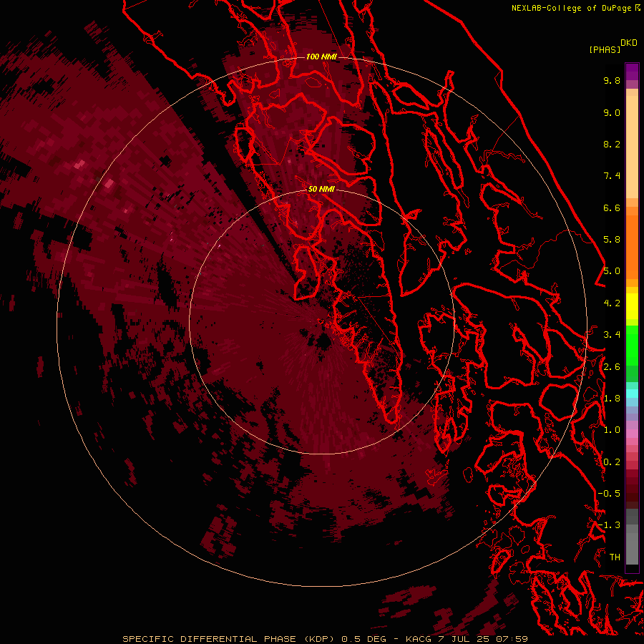This screenshot has height=644, width=644.
Task: Click the [PHAS] unit label above color scale
Action: click(x=605, y=49)
